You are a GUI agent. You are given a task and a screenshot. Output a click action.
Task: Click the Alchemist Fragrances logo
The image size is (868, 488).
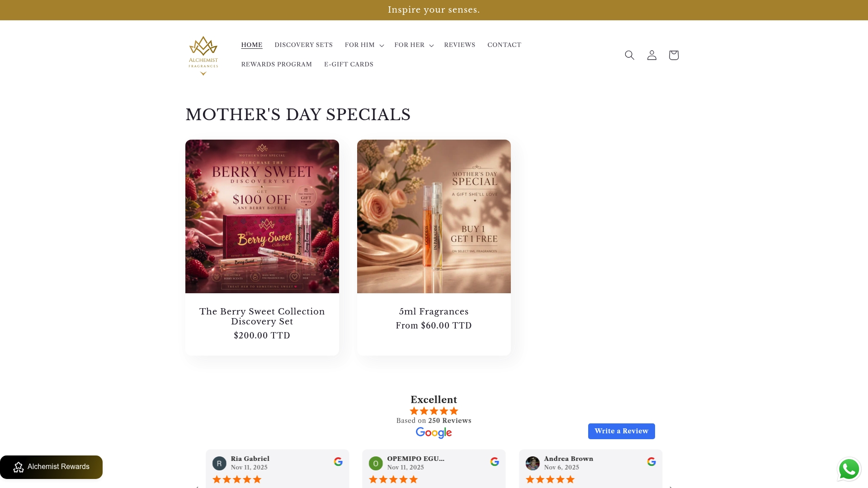coord(203,55)
